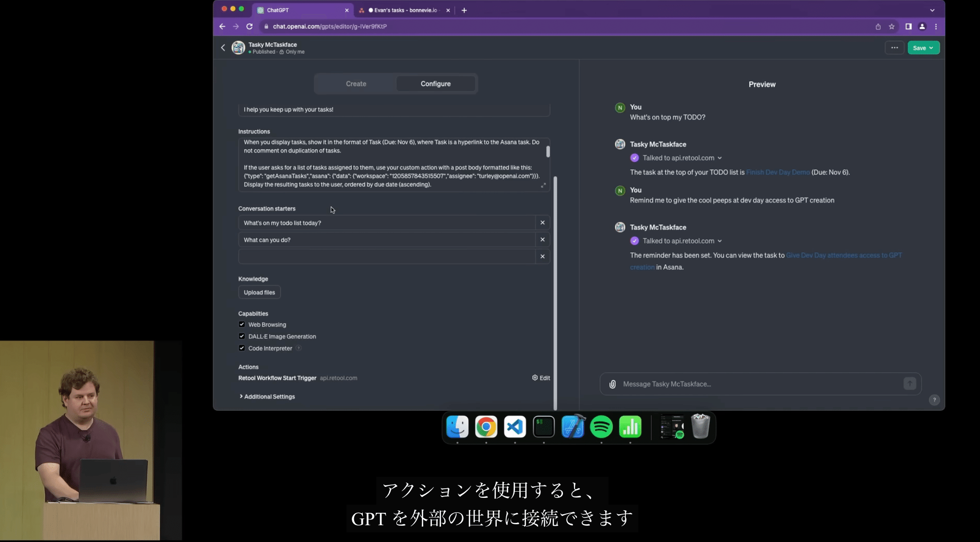Open the three-dots more options menu
This screenshot has height=542, width=980.
coord(894,47)
